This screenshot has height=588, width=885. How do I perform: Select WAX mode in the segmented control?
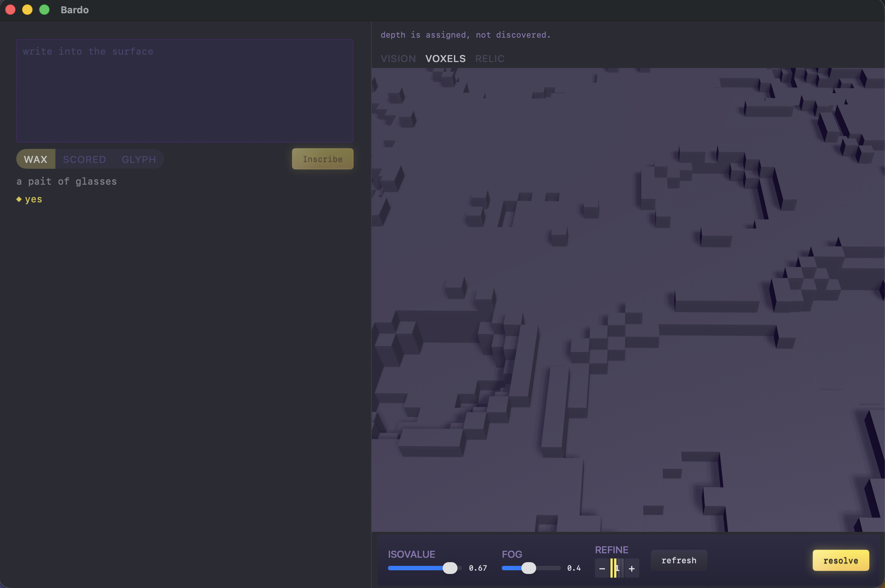pyautogui.click(x=35, y=158)
